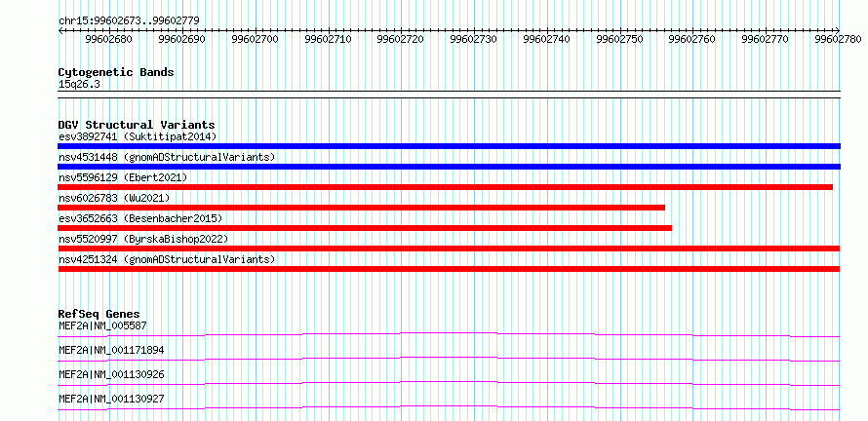Open transcript MEF2A|NM_001171894 label
The width and height of the screenshot is (868, 421).
(x=111, y=350)
